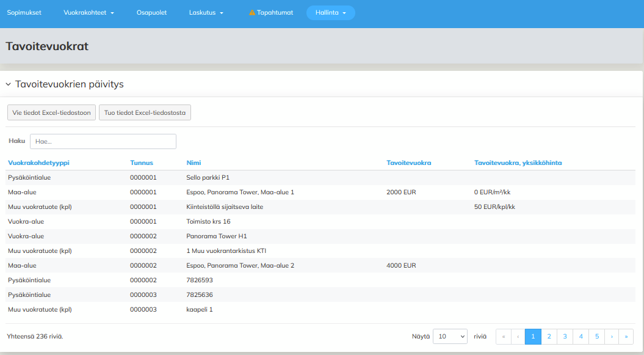
Task: Click the Hae search input field
Action: click(x=103, y=142)
